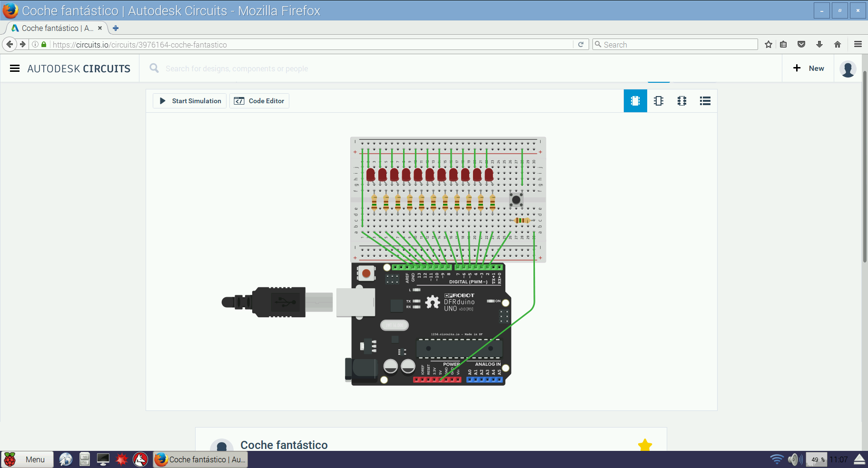
Task: Open the Code Editor
Action: pyautogui.click(x=259, y=101)
